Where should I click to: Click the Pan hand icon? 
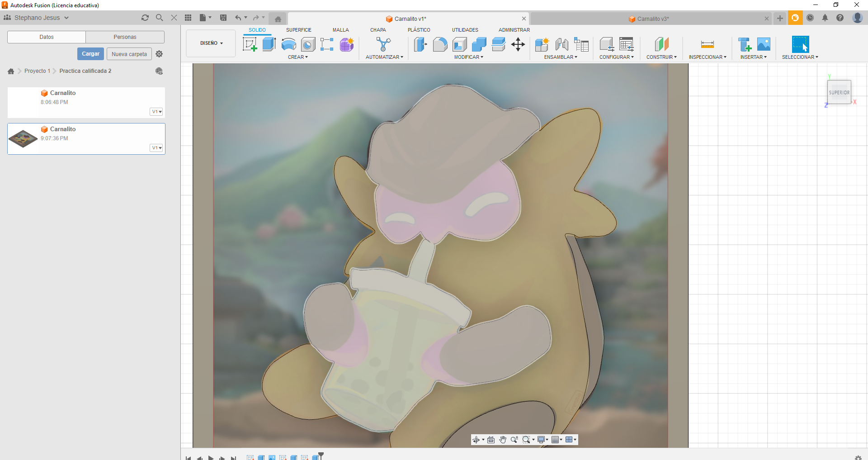[x=503, y=440]
